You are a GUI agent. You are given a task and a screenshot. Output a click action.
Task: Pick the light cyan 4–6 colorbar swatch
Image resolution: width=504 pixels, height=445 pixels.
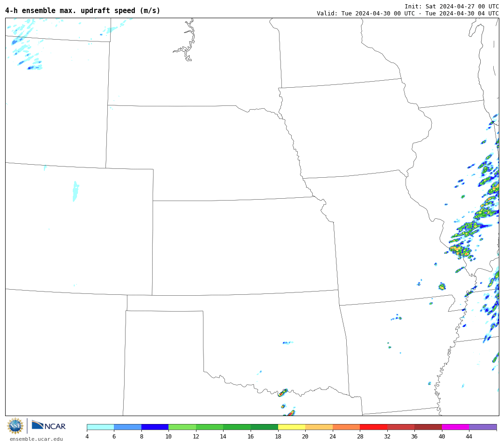[100, 427]
